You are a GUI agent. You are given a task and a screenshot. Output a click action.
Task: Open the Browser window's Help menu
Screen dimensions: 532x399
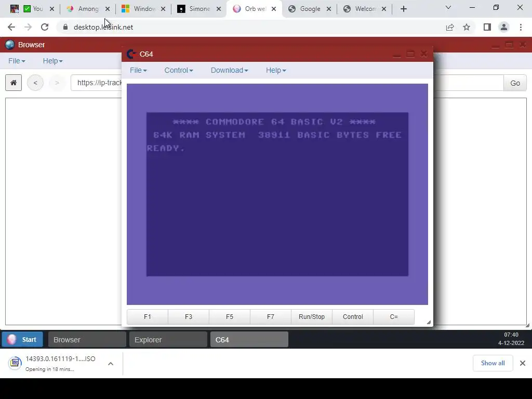(x=52, y=61)
